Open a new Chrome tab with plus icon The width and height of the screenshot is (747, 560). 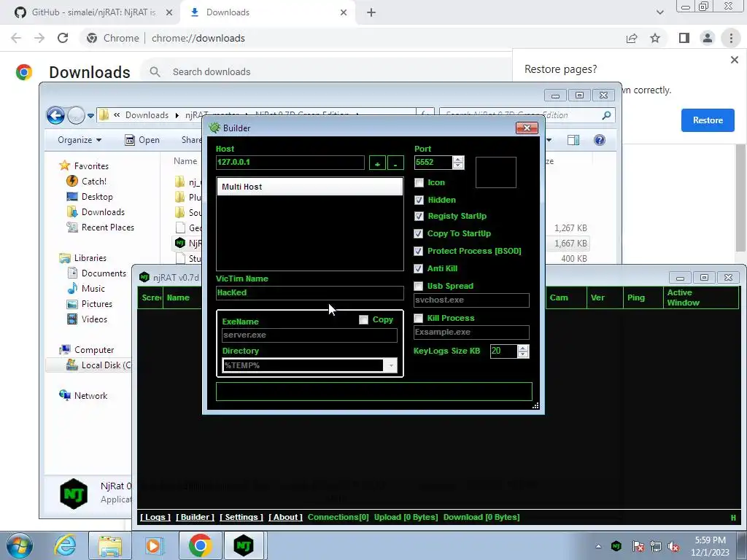[371, 12]
